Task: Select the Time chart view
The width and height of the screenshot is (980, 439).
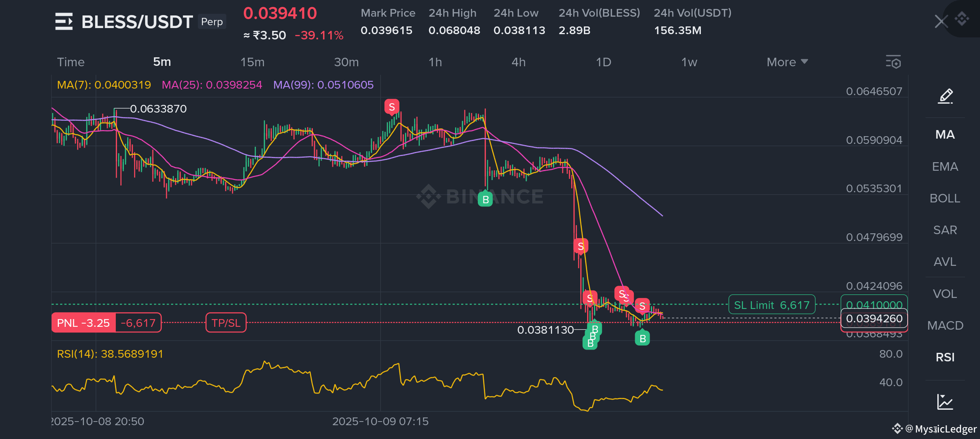Action: [71, 62]
